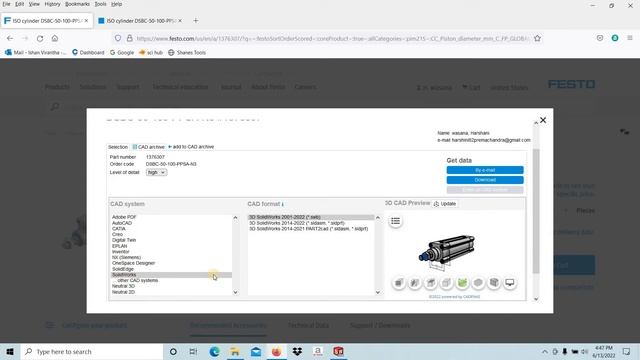Viewport: 640px width, 360px height.
Task: Close the CAD download dialog with X
Action: point(543,120)
